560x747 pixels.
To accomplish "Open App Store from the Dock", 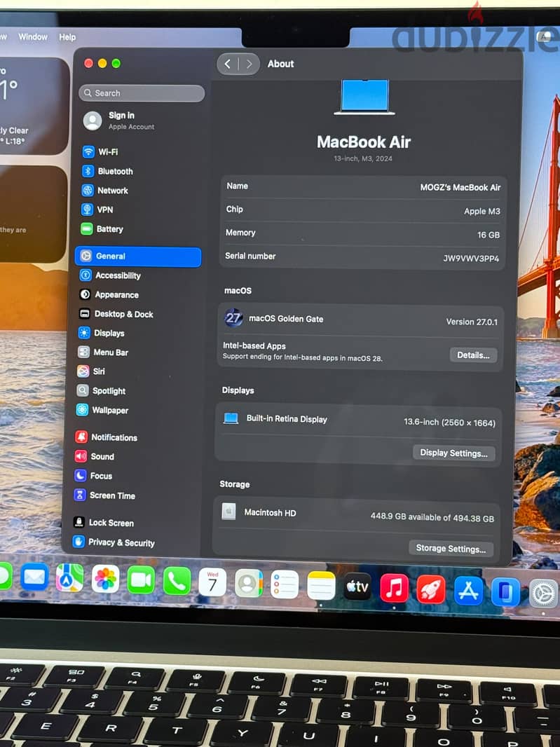I will click(468, 591).
